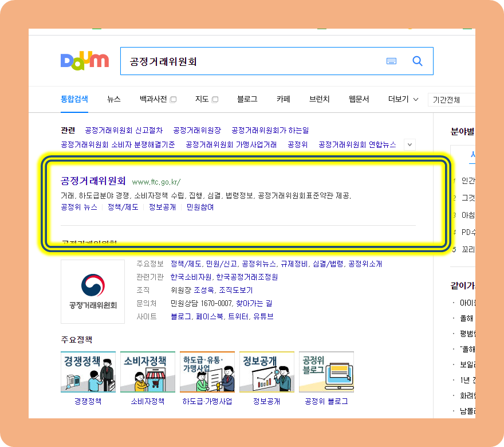Open the 트위터 site link
This screenshot has height=447, width=504.
click(x=238, y=317)
